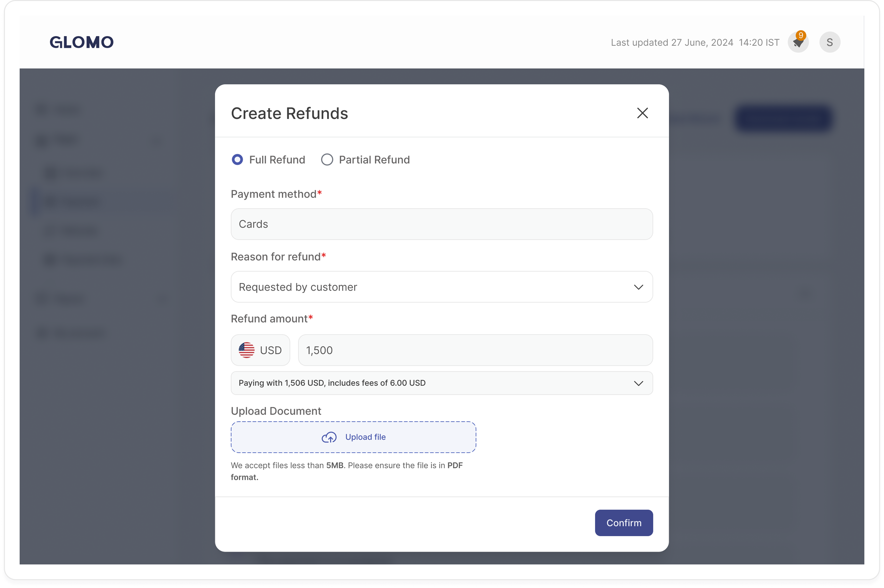Click the US flag currency icon
Screen dimensions: 884x588
[247, 350]
